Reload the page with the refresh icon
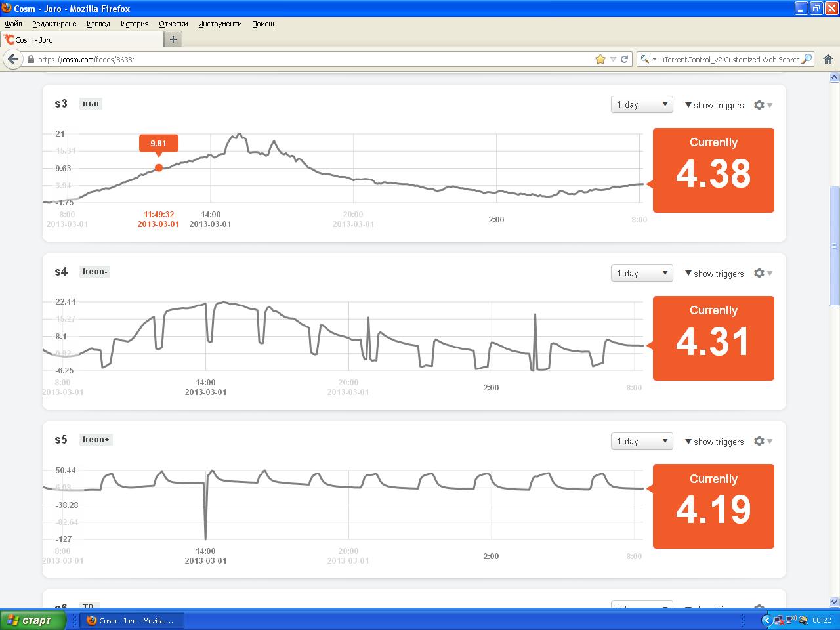 click(625, 59)
